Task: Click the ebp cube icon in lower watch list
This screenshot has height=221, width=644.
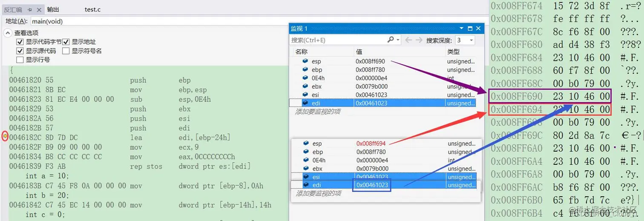Action: pyautogui.click(x=305, y=152)
